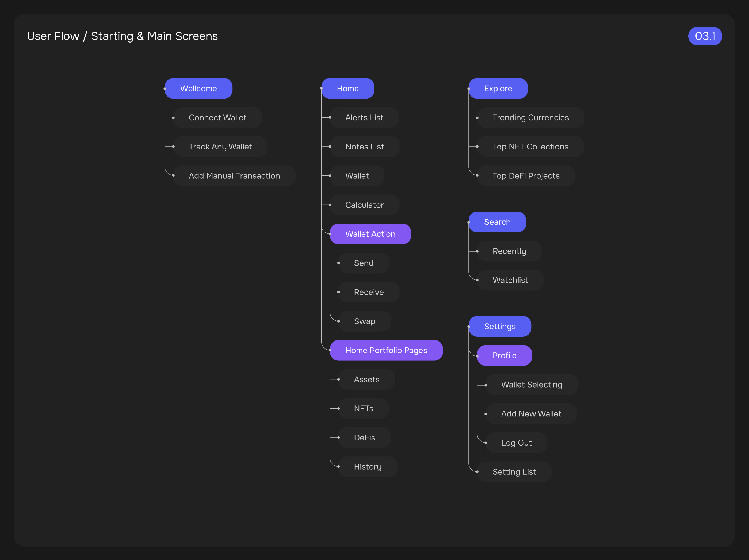Image resolution: width=749 pixels, height=560 pixels.
Task: Select the Watchlist node
Action: coord(510,280)
